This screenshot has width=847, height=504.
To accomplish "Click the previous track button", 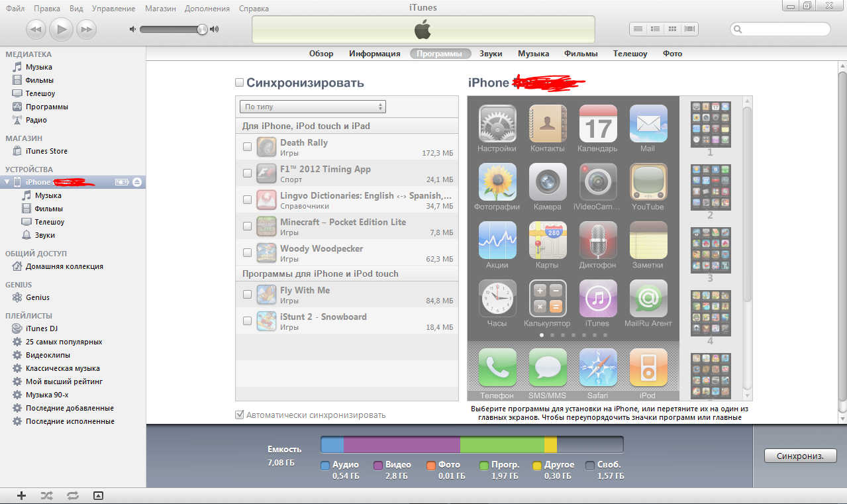I will coord(36,28).
